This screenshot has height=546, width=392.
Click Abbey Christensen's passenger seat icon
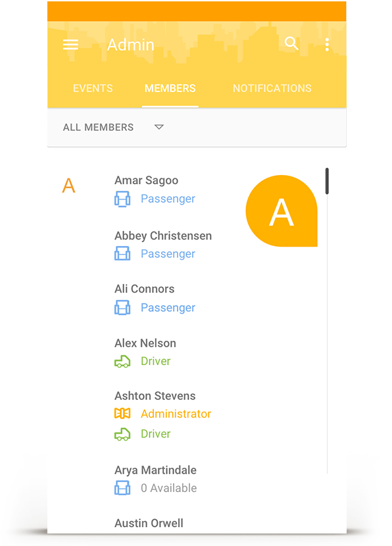point(122,253)
